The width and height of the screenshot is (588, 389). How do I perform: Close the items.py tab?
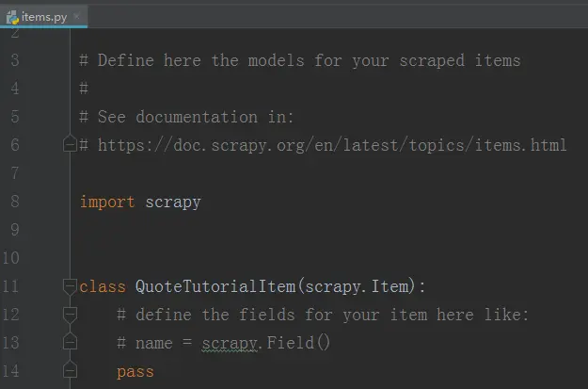point(77,16)
